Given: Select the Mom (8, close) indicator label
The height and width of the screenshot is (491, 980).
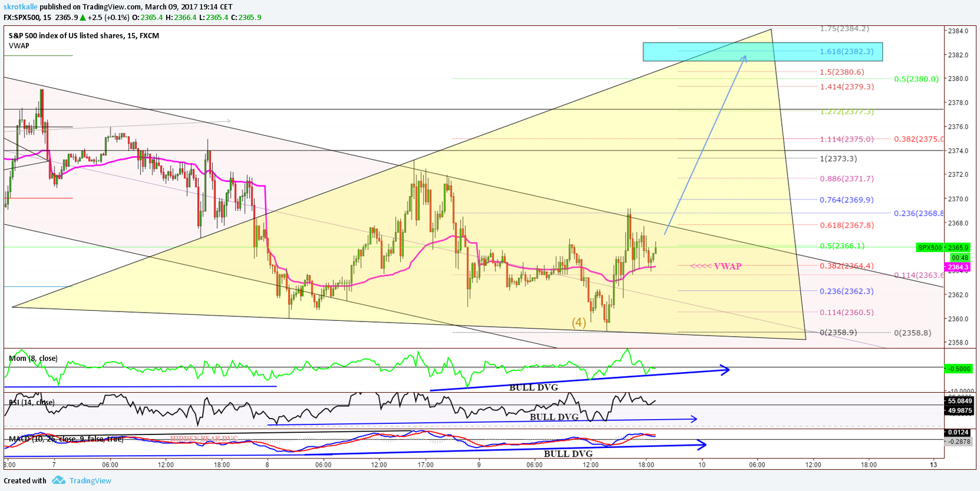Looking at the screenshot, I should coord(33,358).
